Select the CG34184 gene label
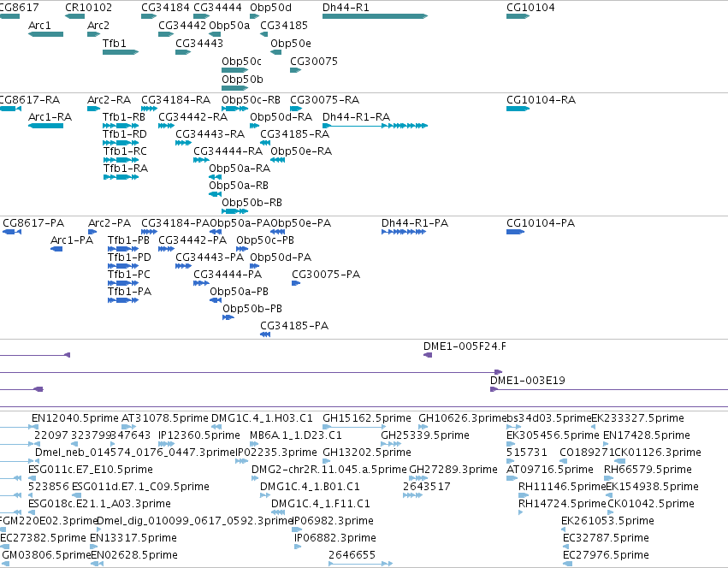 [x=165, y=8]
